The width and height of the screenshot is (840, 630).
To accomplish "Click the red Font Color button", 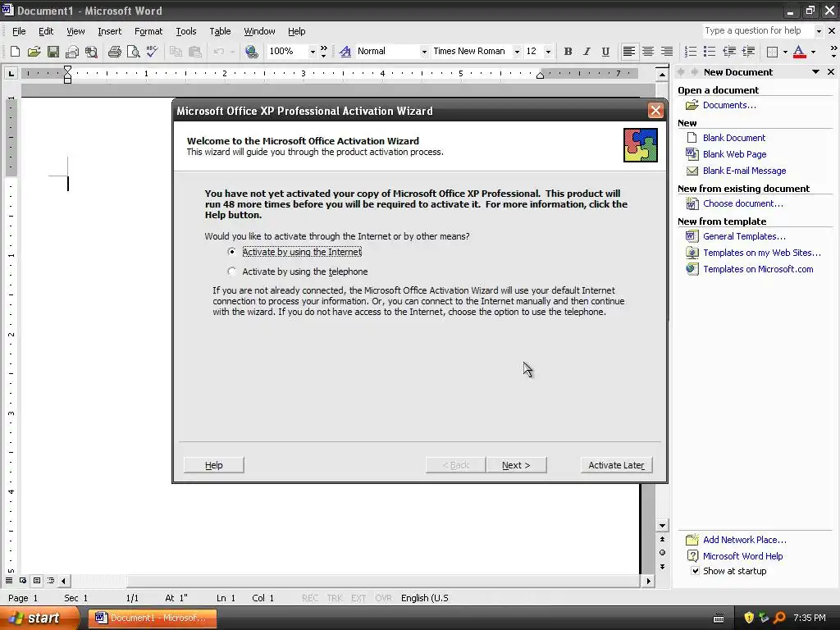I will point(799,52).
